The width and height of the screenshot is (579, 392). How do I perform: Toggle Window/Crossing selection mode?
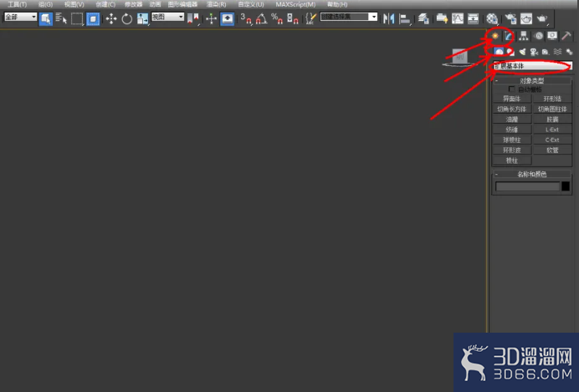pyautogui.click(x=93, y=18)
